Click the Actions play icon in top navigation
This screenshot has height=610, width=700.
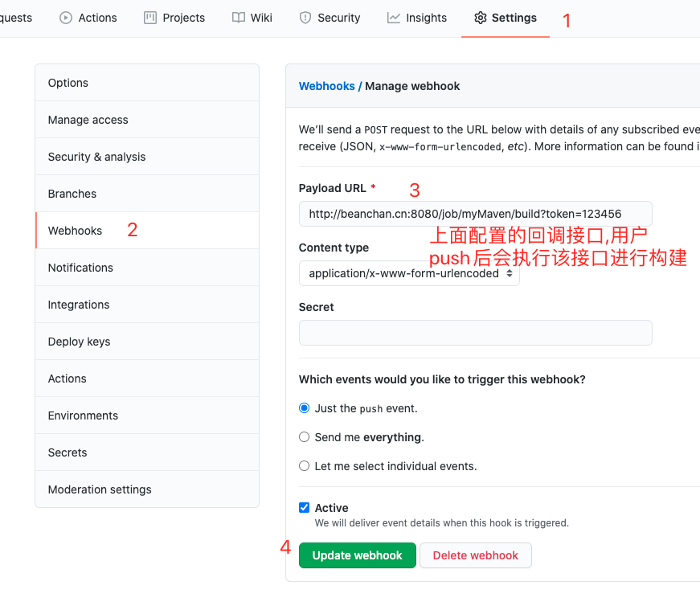66,18
